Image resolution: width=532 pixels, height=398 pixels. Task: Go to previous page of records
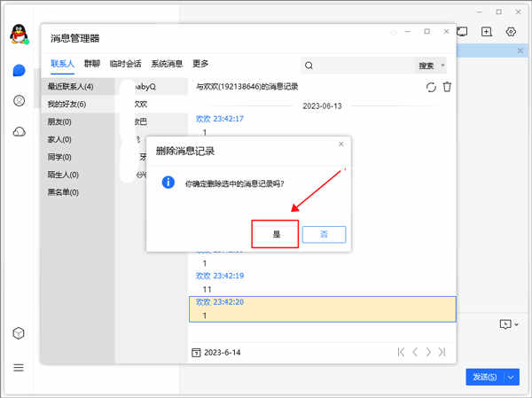click(x=415, y=352)
